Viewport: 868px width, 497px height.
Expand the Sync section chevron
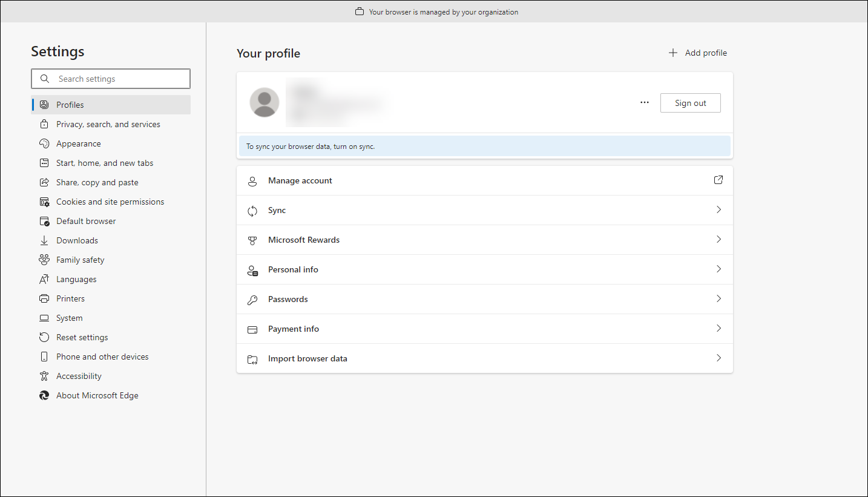coord(718,209)
